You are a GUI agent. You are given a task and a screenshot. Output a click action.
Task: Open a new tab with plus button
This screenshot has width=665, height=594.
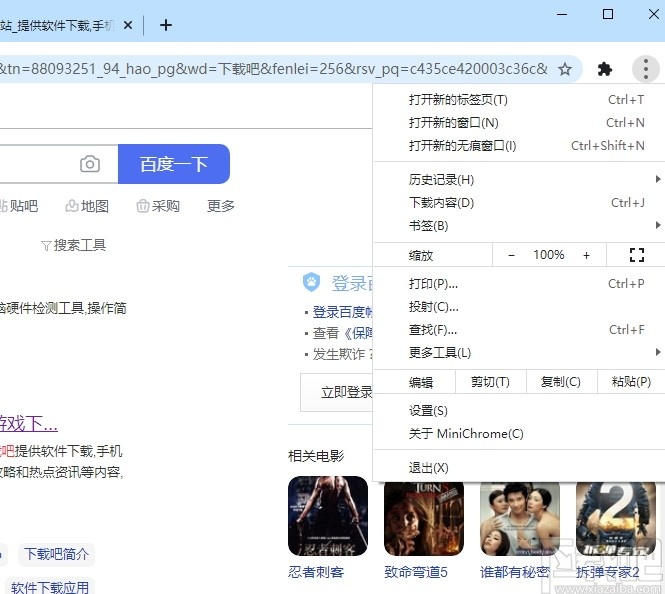(x=166, y=25)
